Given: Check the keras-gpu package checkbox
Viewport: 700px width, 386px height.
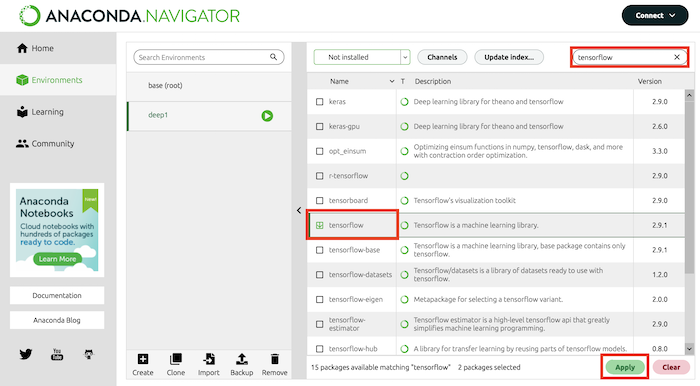Looking at the screenshot, I should pyautogui.click(x=320, y=126).
